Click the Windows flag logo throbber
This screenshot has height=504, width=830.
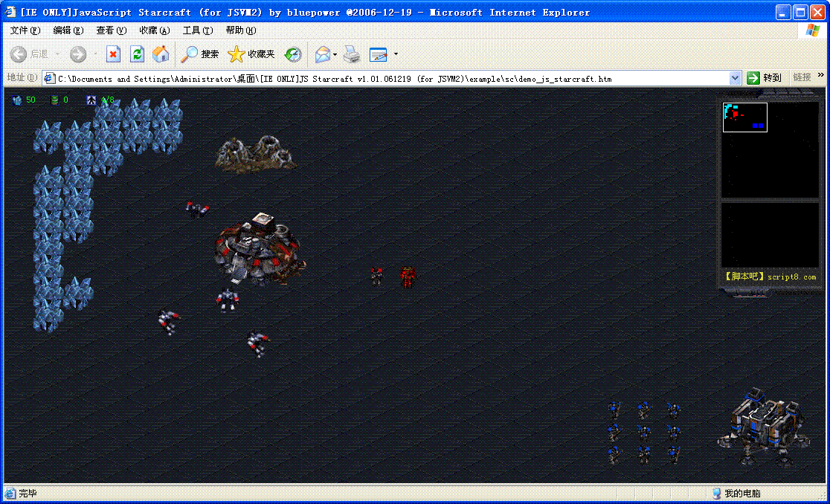[813, 30]
